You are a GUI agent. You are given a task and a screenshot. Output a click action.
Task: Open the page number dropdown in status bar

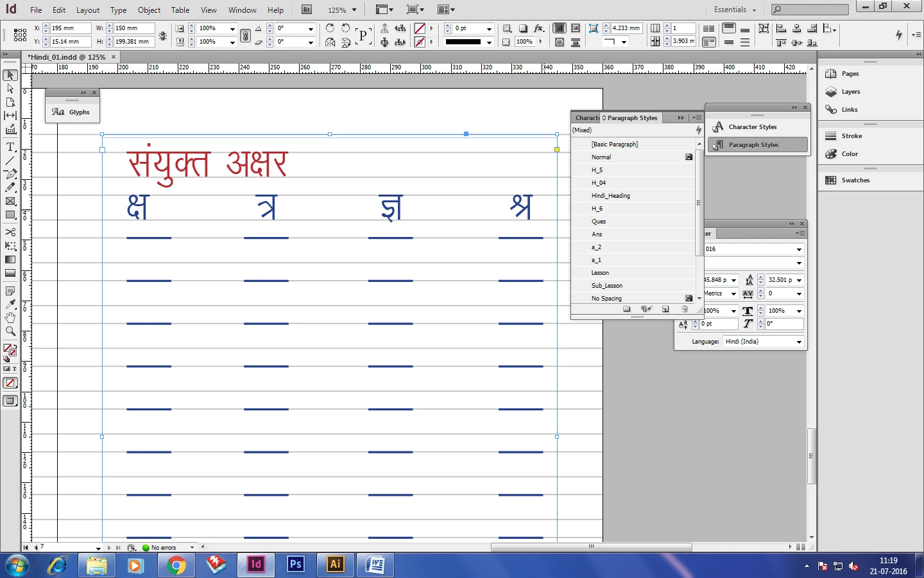[x=98, y=548]
